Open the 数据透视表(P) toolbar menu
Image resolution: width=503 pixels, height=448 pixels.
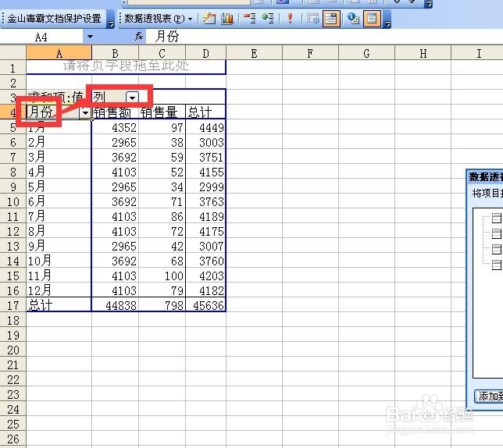[x=158, y=19]
